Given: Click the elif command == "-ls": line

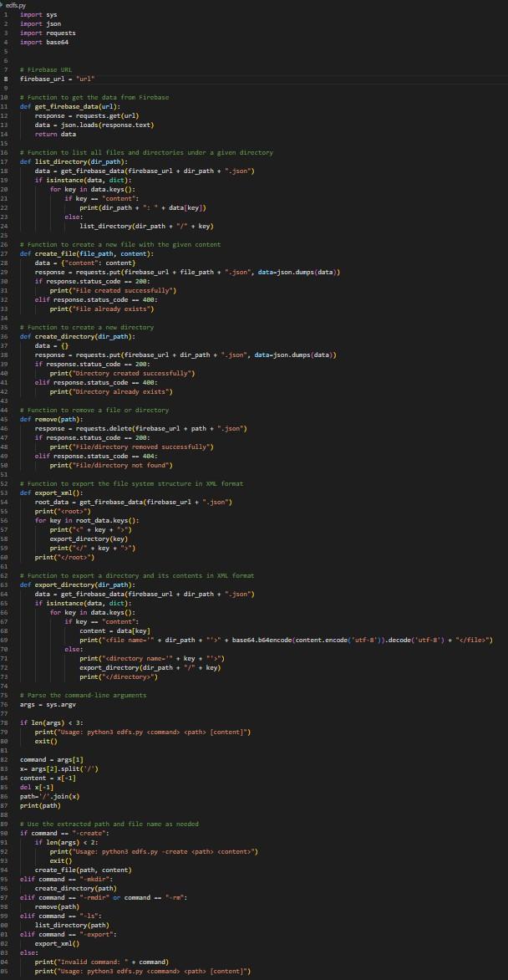Looking at the screenshot, I should [63, 916].
